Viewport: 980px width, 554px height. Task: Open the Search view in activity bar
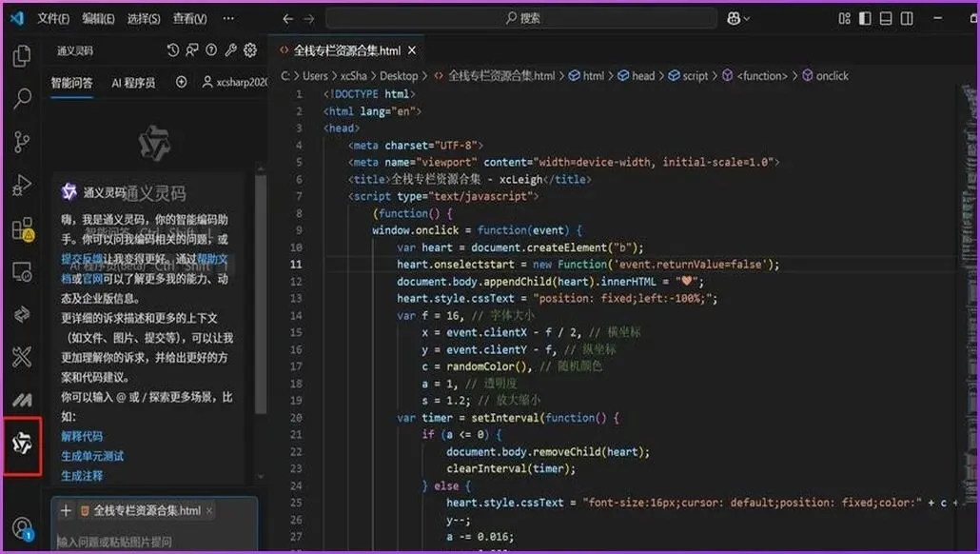click(x=22, y=98)
